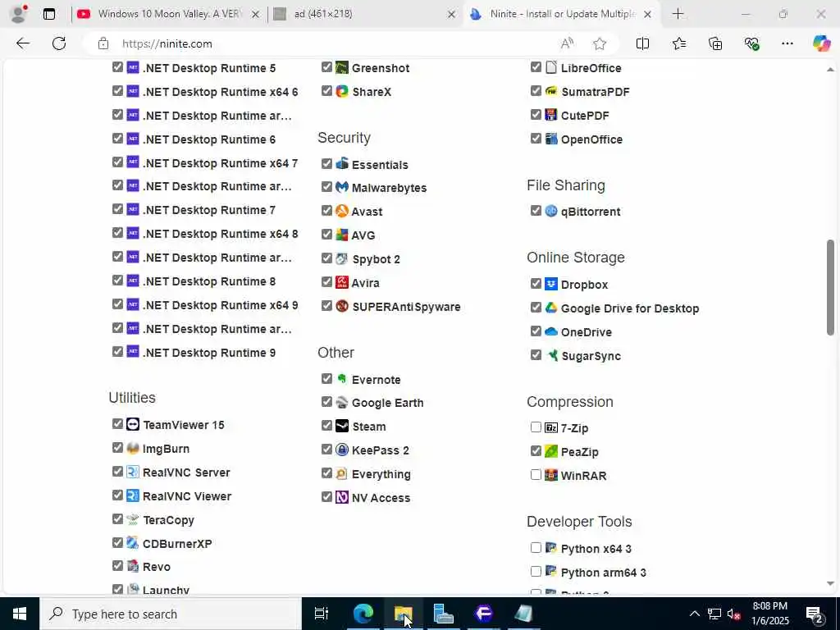The image size is (840, 630).
Task: Open Edge Settings and more menu
Action: click(x=787, y=43)
